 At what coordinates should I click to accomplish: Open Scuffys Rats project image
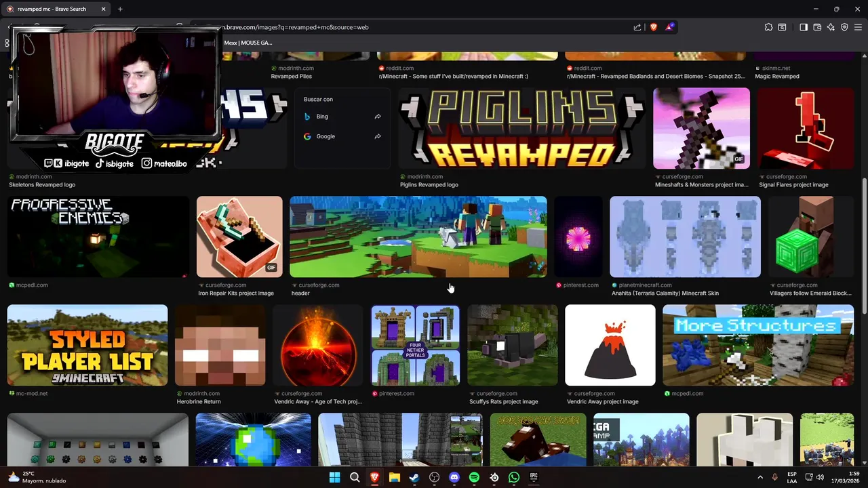513,345
